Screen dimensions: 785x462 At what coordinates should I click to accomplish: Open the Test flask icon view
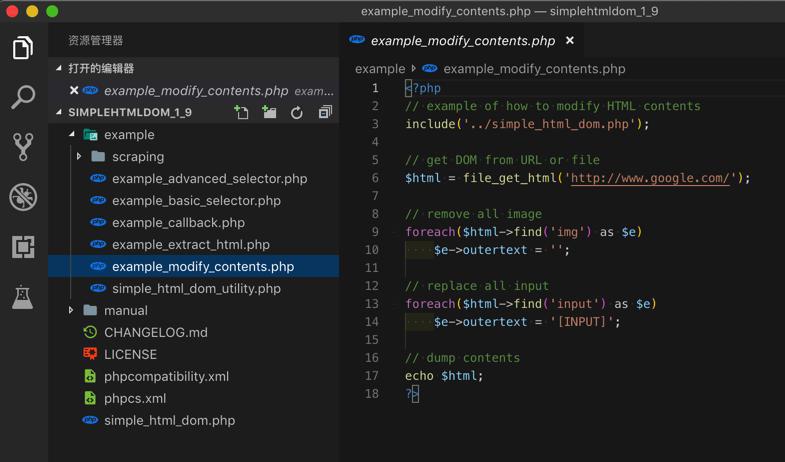(x=23, y=297)
